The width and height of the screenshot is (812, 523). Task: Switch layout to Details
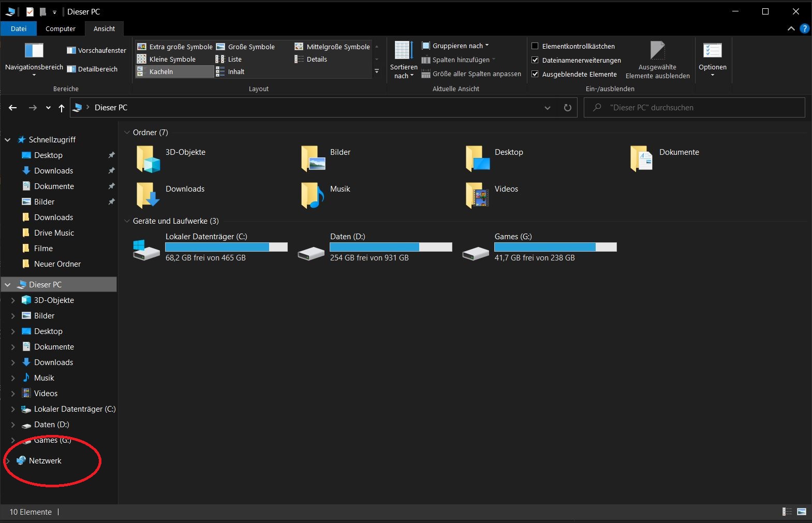(x=311, y=59)
